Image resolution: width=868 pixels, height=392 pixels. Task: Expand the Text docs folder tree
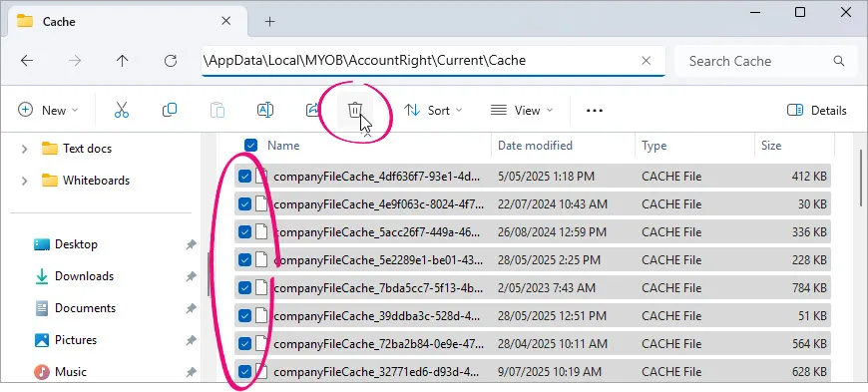tap(24, 149)
